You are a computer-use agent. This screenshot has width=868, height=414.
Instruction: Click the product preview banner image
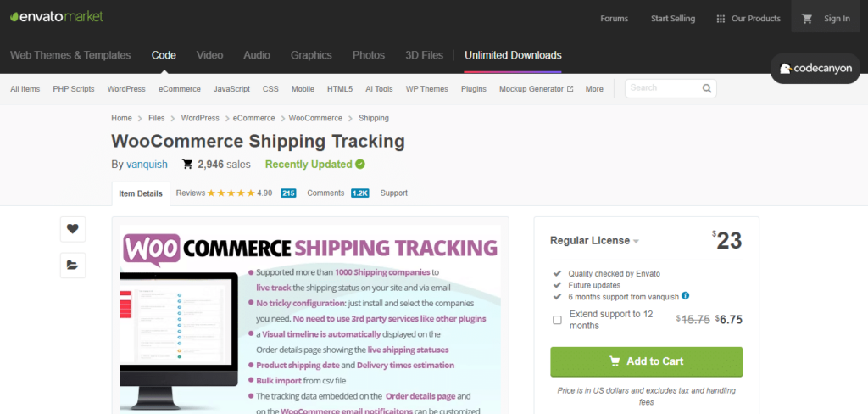coord(310,319)
